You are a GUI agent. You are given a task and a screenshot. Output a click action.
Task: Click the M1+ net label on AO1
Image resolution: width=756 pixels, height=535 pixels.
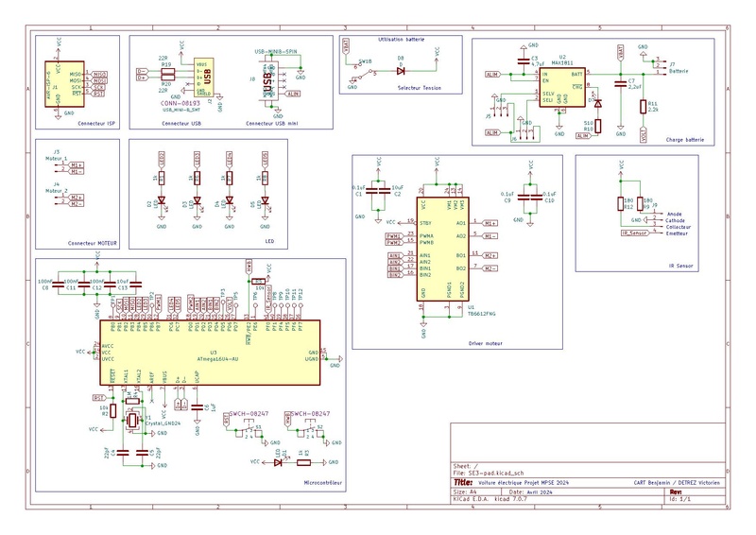490,223
